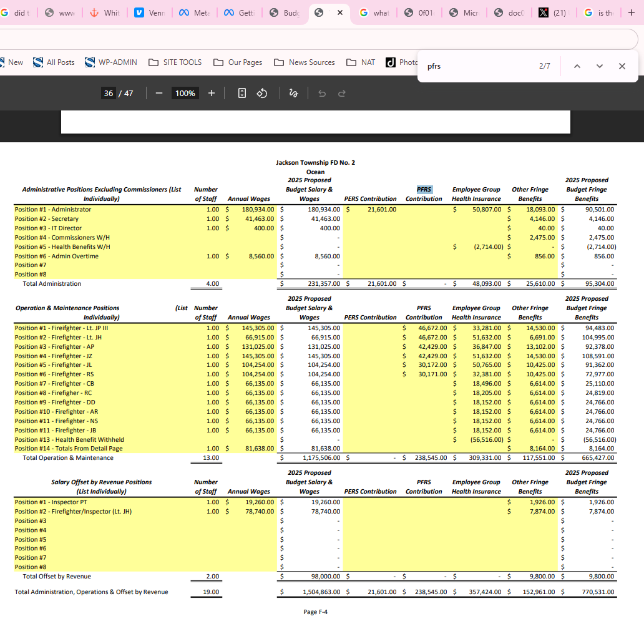644x644 pixels.
Task: Click the fit to page icon
Action: (x=242, y=93)
